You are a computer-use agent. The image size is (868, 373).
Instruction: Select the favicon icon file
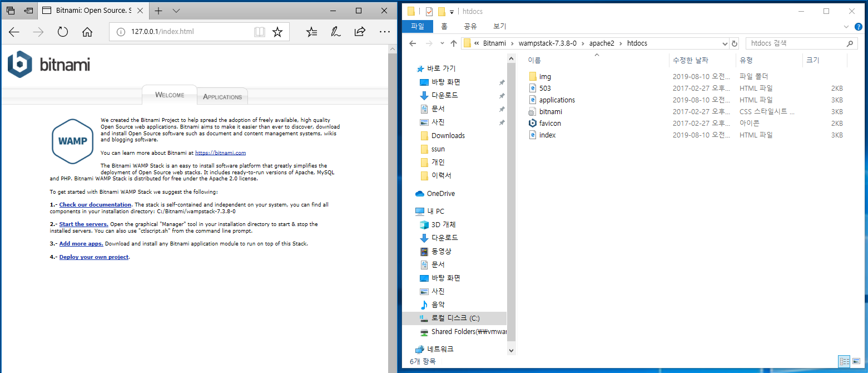click(550, 123)
